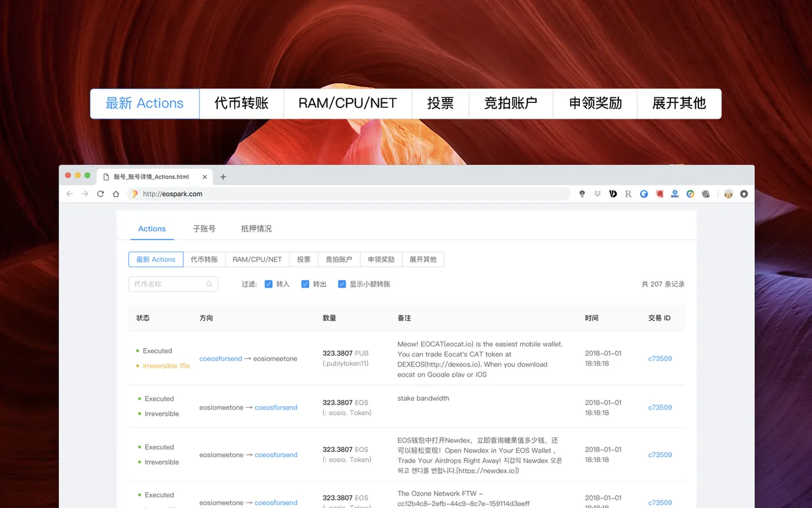Image resolution: width=812 pixels, height=508 pixels.
Task: Open transaction c73509 in PUB row
Action: [660, 359]
